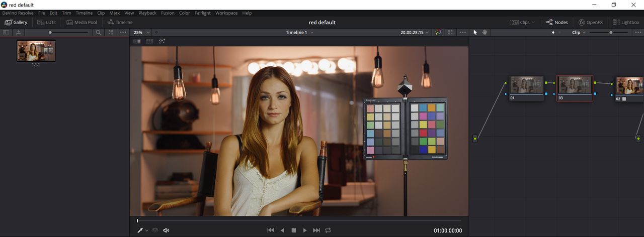Open the OpenFX panel

point(591,22)
